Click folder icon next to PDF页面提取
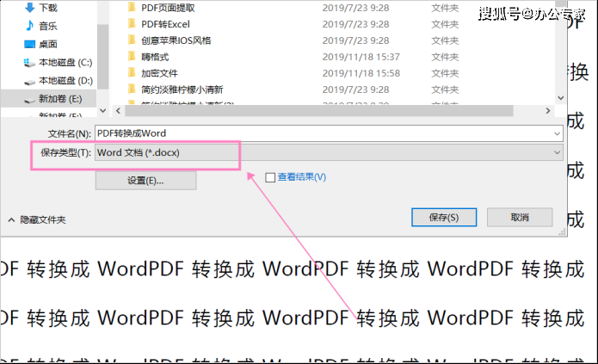The image size is (598, 364). coord(132,7)
